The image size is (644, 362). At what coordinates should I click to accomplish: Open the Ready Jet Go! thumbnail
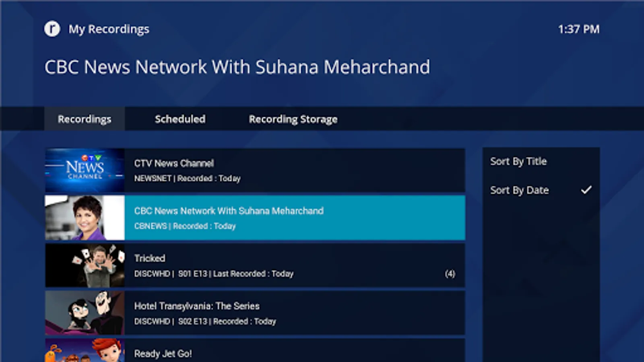pos(85,350)
